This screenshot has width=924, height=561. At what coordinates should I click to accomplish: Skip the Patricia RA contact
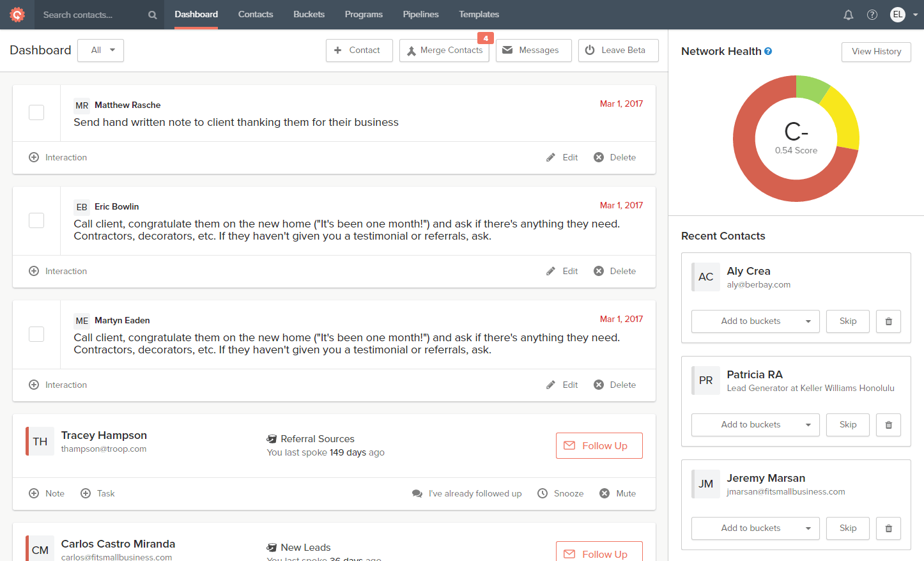(x=848, y=425)
